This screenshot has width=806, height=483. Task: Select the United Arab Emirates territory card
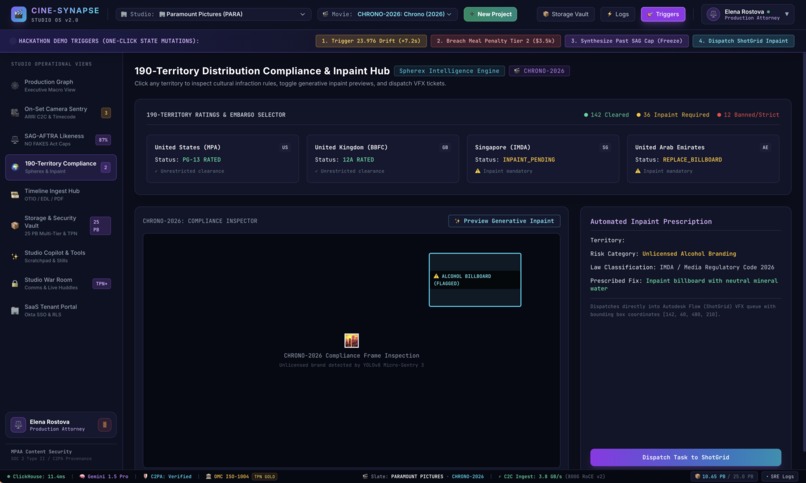click(x=703, y=159)
